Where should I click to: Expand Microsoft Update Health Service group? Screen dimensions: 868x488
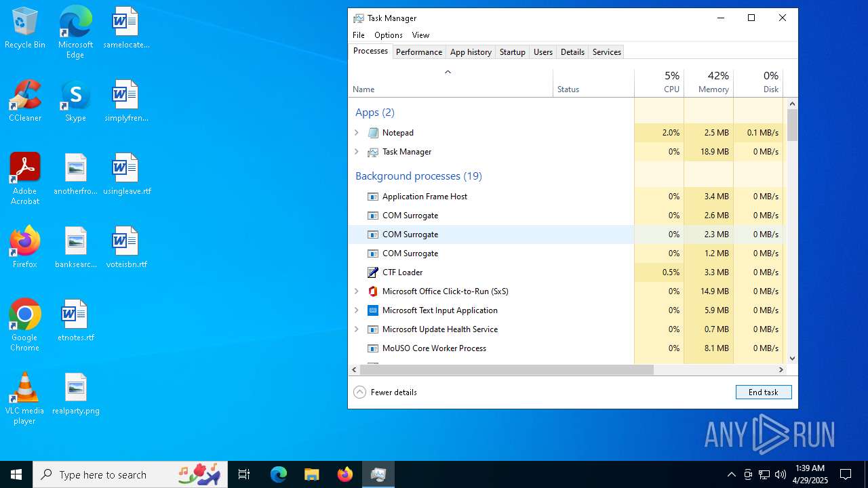click(x=357, y=329)
